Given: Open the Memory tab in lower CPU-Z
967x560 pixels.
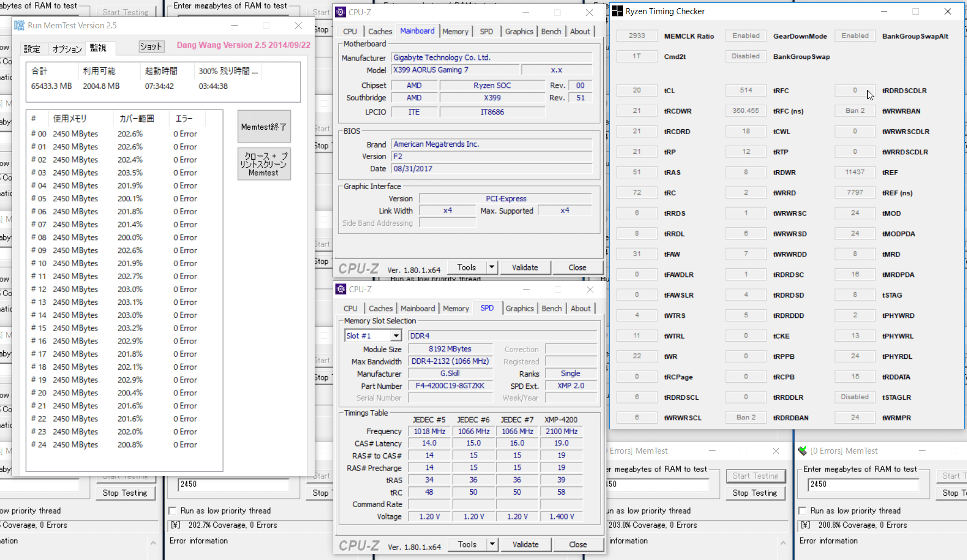Looking at the screenshot, I should pos(456,309).
